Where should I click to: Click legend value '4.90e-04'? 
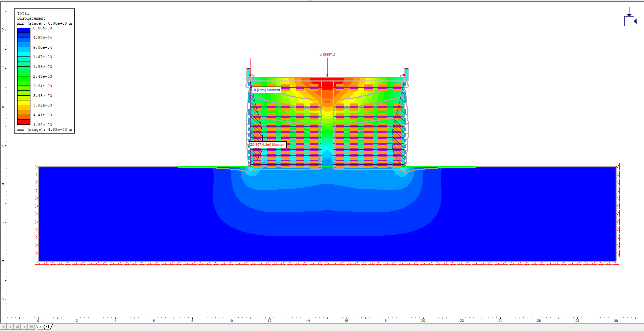click(x=43, y=38)
